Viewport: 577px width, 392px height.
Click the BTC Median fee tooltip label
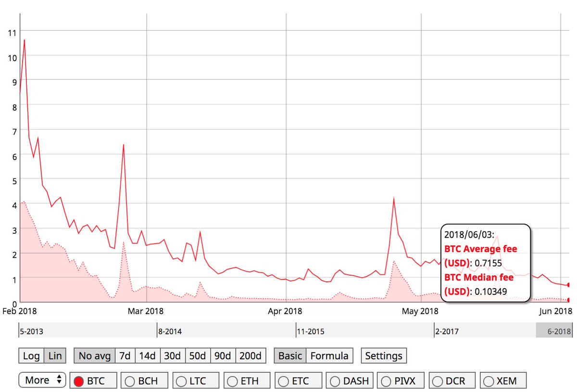[x=479, y=284]
